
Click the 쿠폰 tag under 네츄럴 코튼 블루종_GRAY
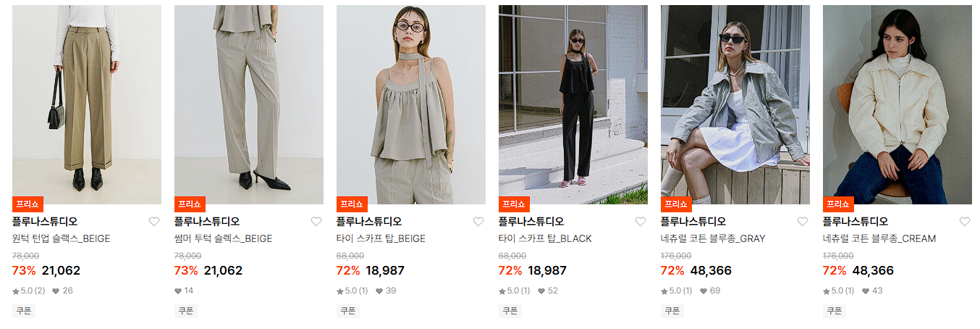coord(672,311)
